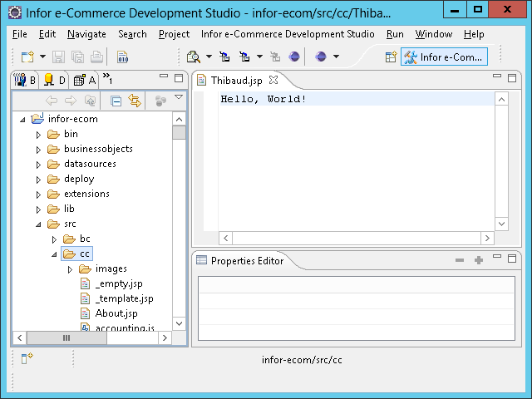532x399 pixels.
Task: Click in the editor text Hello, World!
Action: [x=264, y=99]
